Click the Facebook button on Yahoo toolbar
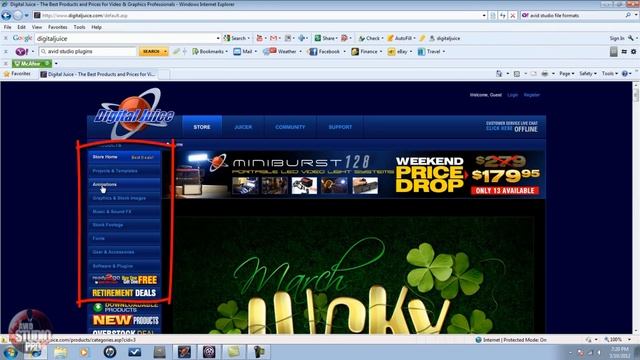The image size is (640, 360). pyautogui.click(x=327, y=52)
